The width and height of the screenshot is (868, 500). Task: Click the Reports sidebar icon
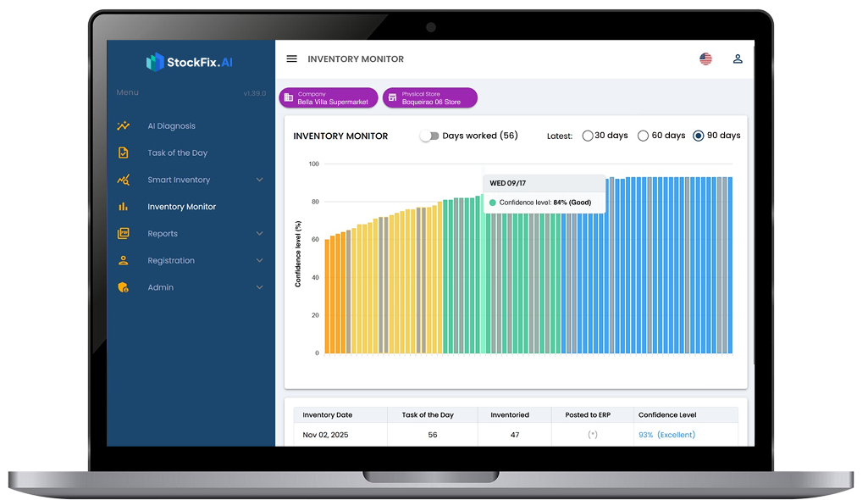pyautogui.click(x=124, y=234)
